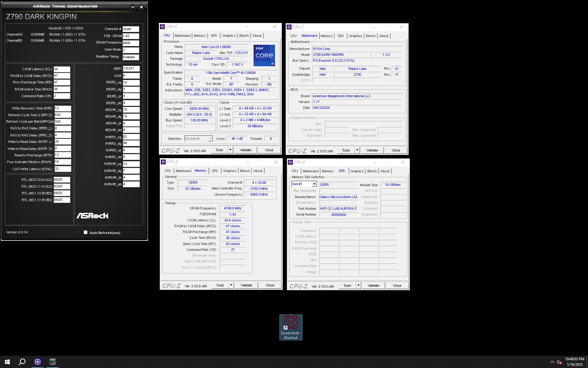Expand Tools dropdown arrow in Mainboard window
588x368 pixels.
(x=357, y=150)
